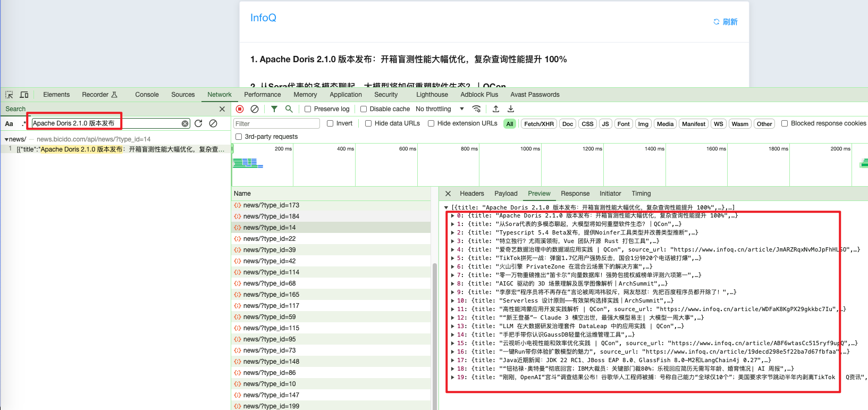This screenshot has width=868, height=410.
Task: Toggle regular expression search button
Action: pyautogui.click(x=23, y=123)
